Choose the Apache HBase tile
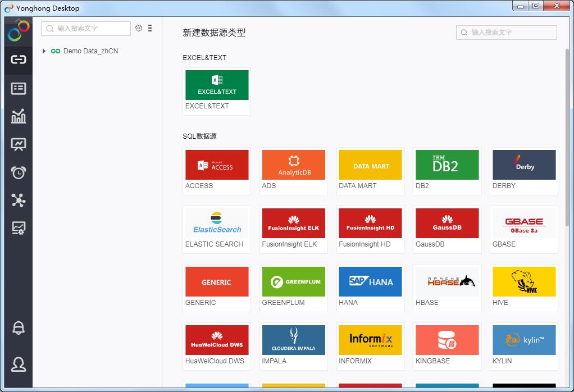 (447, 288)
